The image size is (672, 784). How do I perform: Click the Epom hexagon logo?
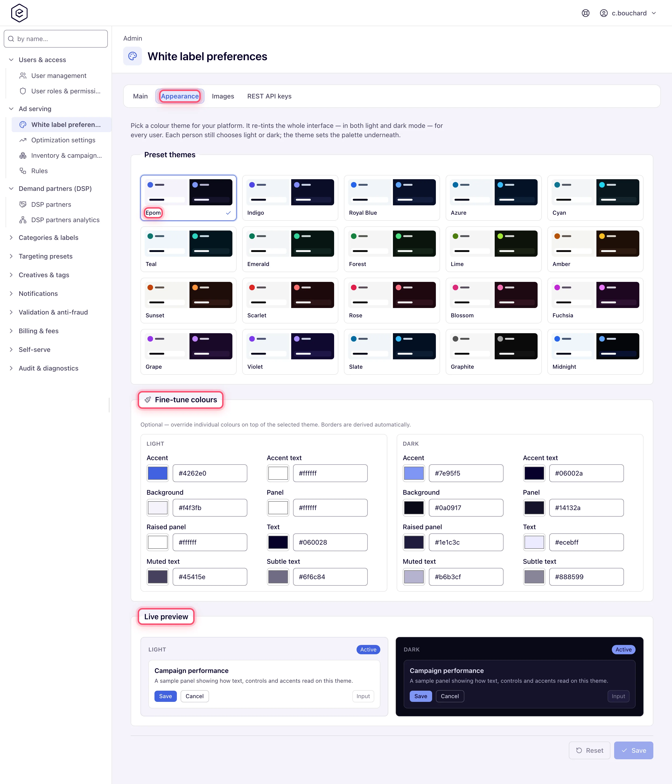[19, 13]
